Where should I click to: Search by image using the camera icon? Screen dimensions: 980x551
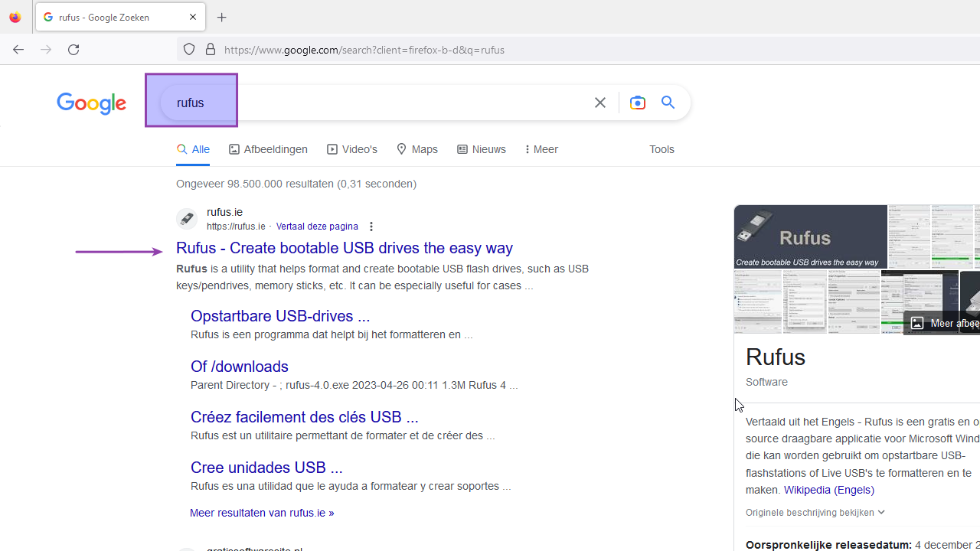coord(638,103)
